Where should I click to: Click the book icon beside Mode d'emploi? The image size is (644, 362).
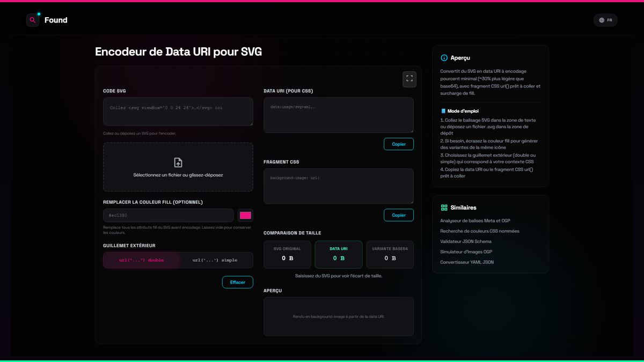[443, 111]
